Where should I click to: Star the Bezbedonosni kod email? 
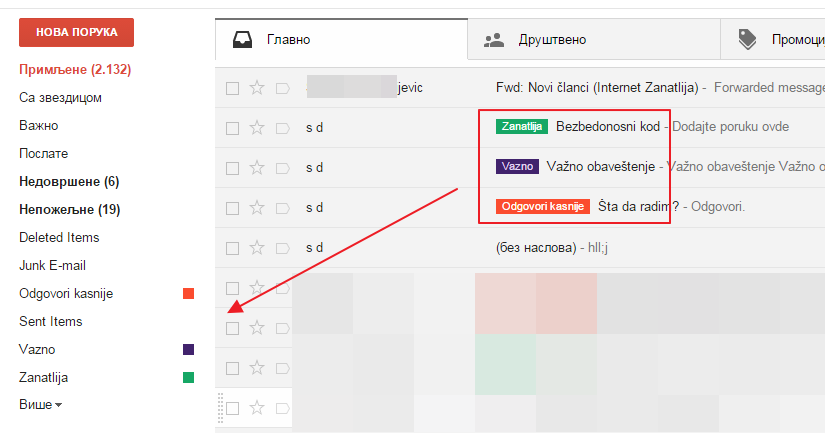[257, 127]
